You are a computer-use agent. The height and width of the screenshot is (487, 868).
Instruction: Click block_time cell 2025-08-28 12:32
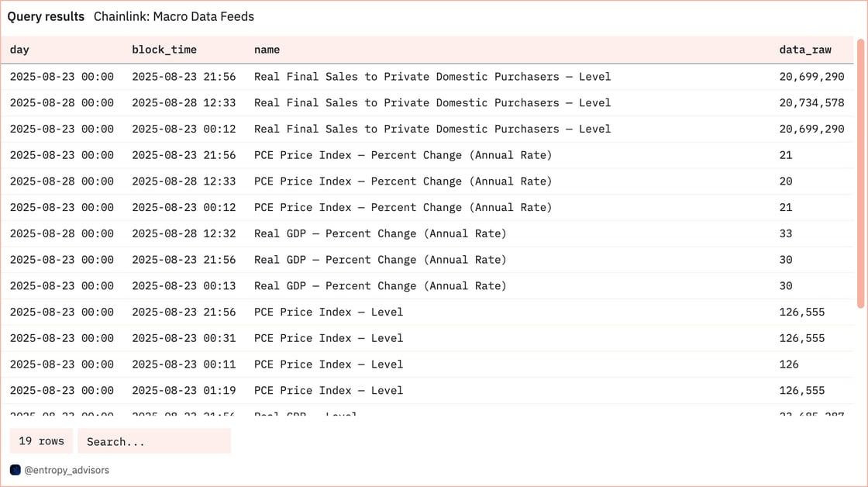184,233
